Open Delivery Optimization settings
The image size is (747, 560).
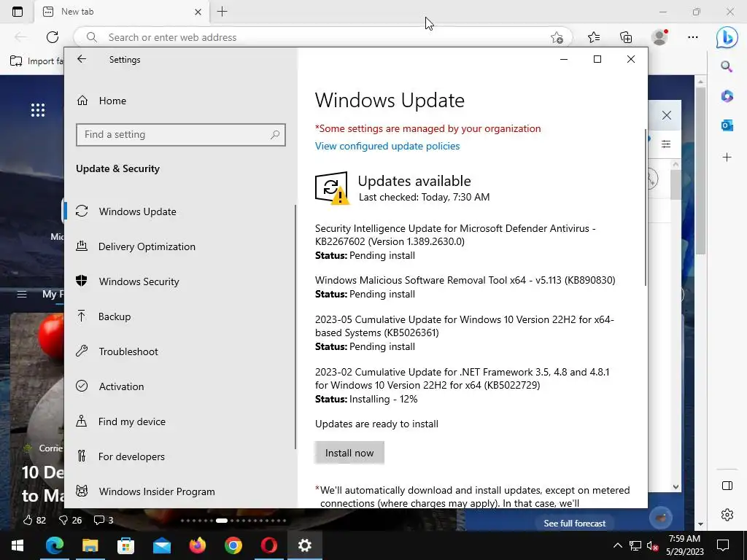tap(147, 246)
